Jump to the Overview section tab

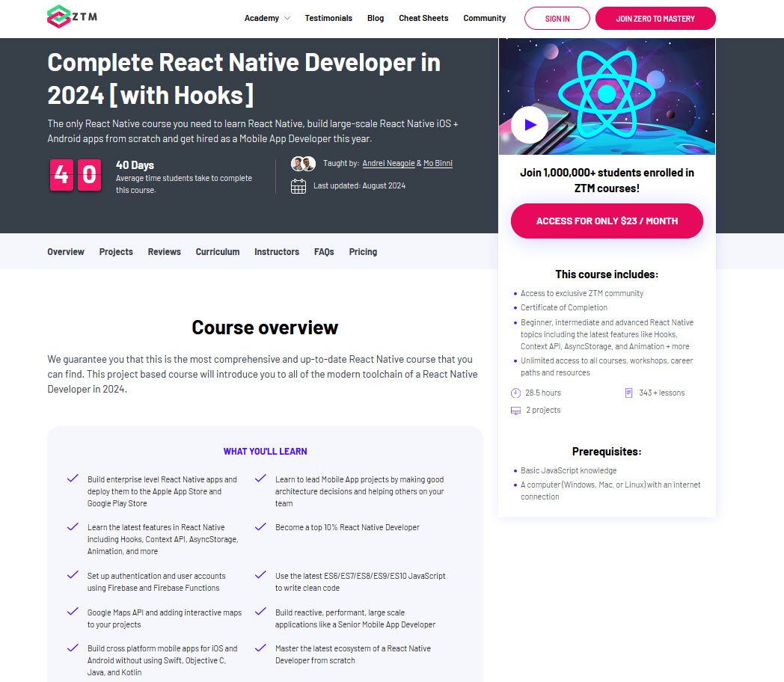pos(66,252)
